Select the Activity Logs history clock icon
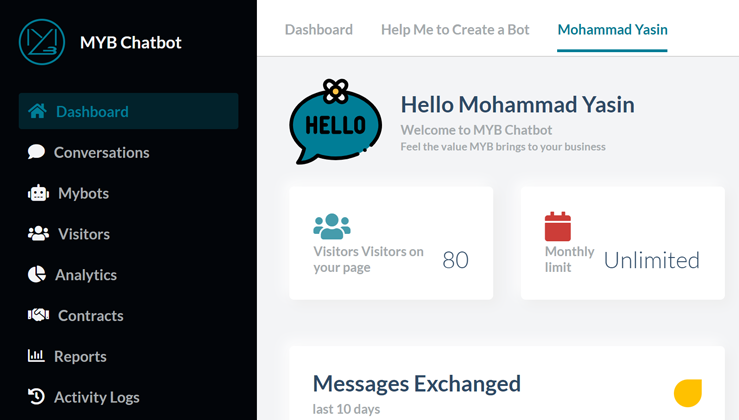Viewport: 739px width, 420px height. (37, 397)
